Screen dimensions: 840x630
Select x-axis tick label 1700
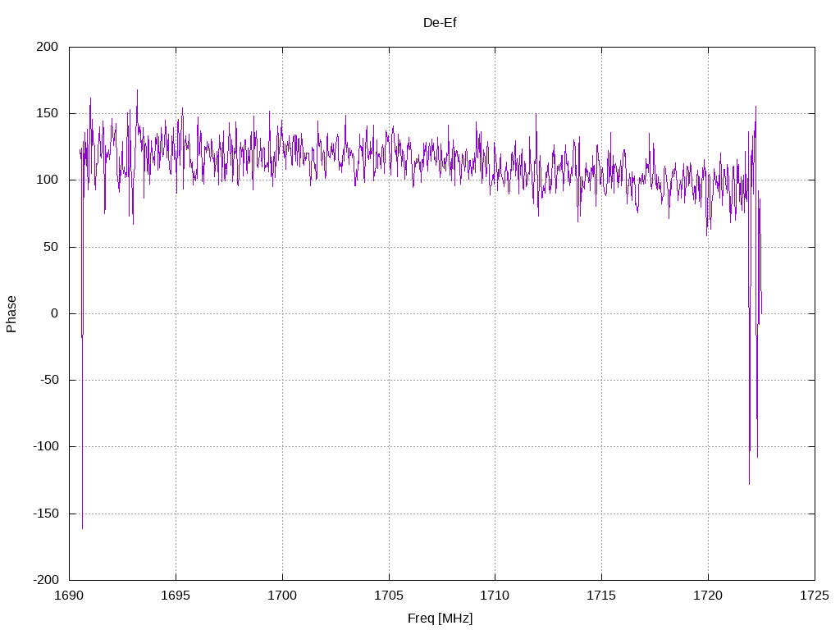[x=282, y=596]
